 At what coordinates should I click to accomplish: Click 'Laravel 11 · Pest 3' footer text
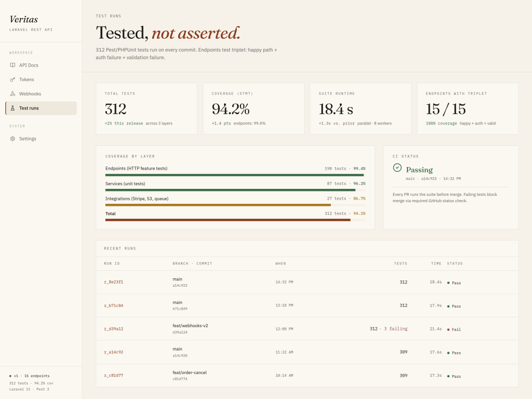pos(29,389)
